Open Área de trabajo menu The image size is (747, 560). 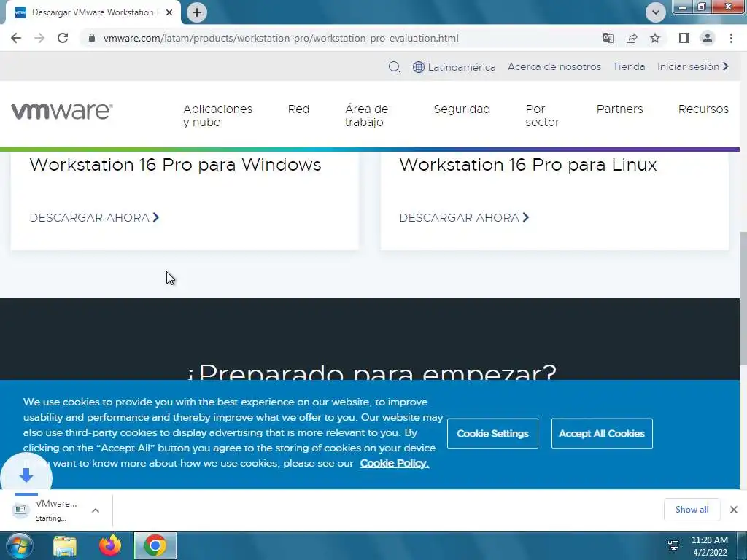click(x=366, y=115)
